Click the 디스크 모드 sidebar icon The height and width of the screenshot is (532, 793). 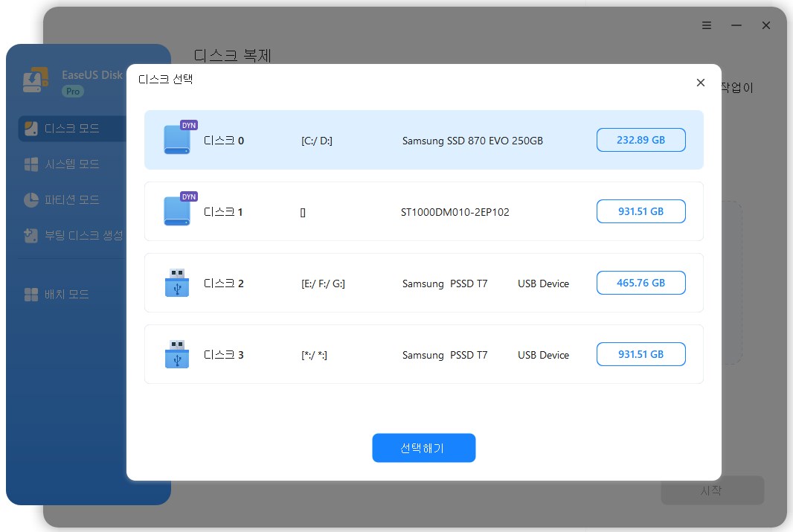coord(31,128)
